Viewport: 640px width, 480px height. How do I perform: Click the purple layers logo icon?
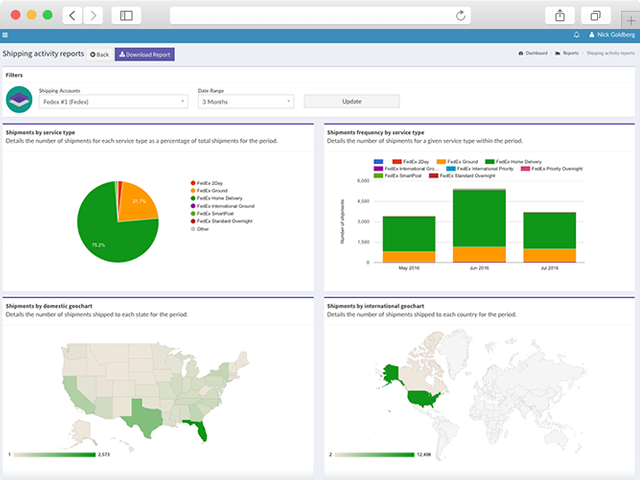(19, 99)
